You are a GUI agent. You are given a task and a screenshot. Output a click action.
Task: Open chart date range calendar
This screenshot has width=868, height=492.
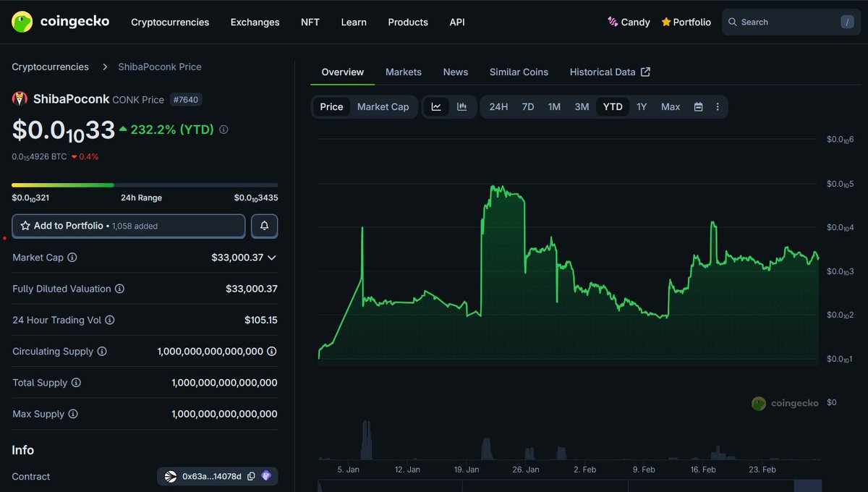click(698, 106)
